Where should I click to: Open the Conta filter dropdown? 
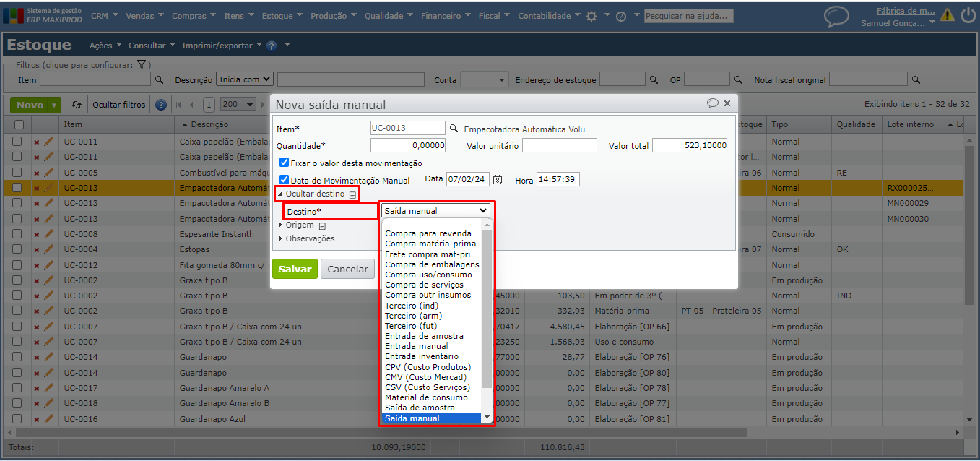click(x=485, y=79)
